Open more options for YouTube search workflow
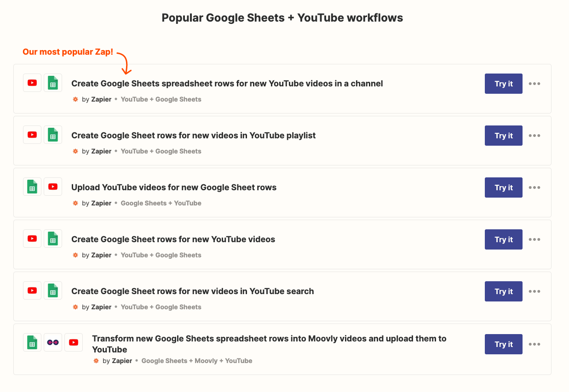Viewport: 569px width, 392px height. (x=535, y=291)
